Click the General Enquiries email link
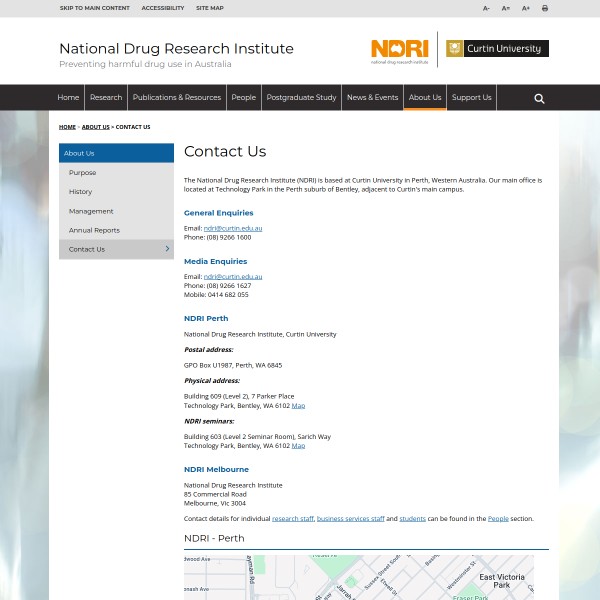The image size is (600, 600). tap(233, 229)
